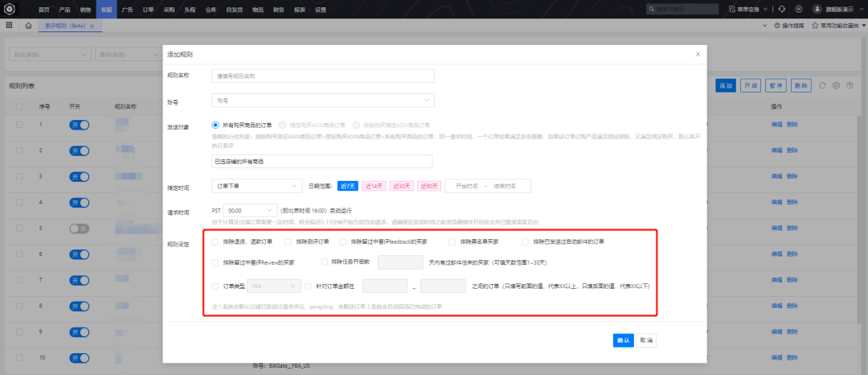
Task: Close the 添加规则 dialog with X icon
Action: tap(698, 54)
